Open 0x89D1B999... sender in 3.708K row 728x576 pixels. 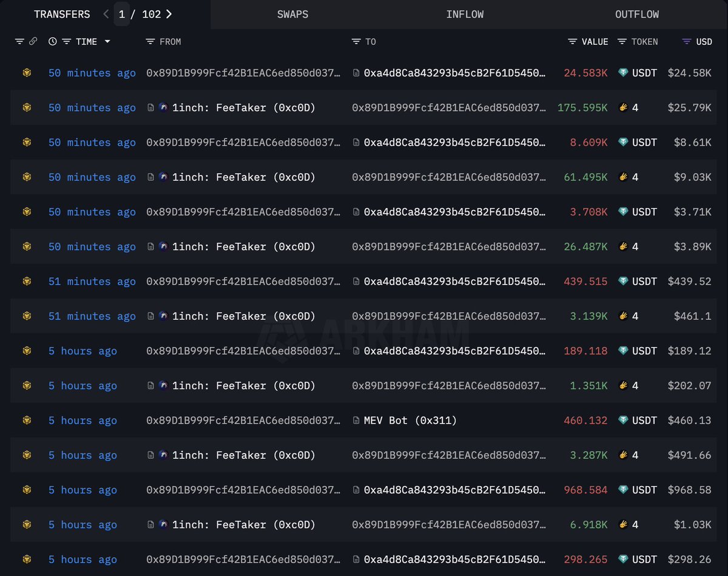pos(243,212)
